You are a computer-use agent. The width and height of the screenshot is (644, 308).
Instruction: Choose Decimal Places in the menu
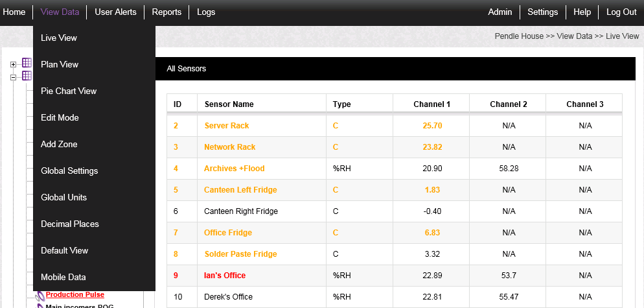tap(70, 224)
